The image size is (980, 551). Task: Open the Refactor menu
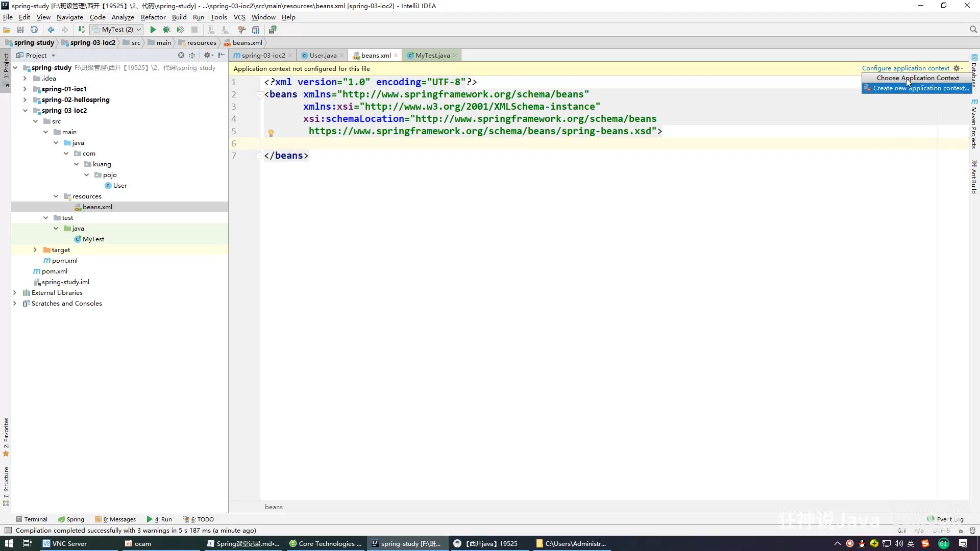pyautogui.click(x=153, y=17)
